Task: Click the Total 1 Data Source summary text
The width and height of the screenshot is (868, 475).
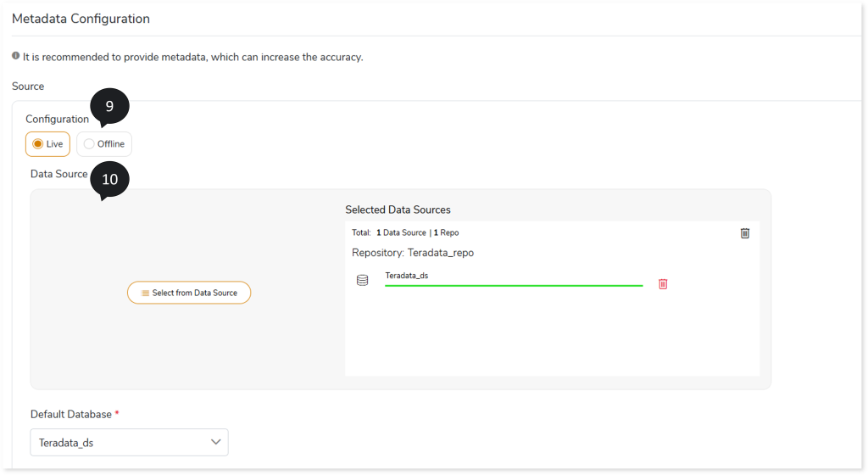Action: [388, 232]
